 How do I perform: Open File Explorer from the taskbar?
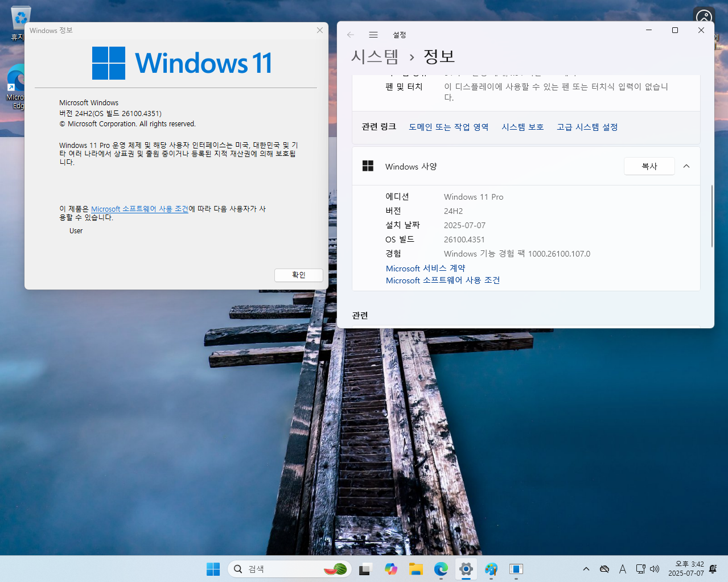416,569
